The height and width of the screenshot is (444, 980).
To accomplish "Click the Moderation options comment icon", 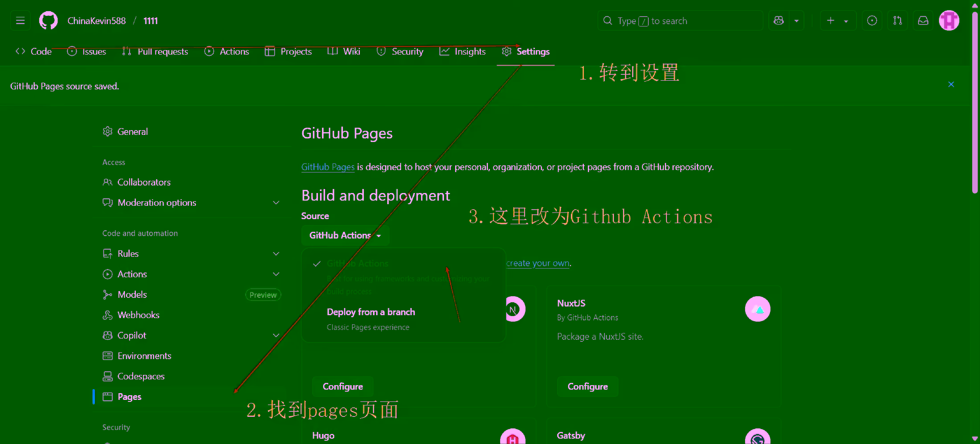I will (x=108, y=203).
